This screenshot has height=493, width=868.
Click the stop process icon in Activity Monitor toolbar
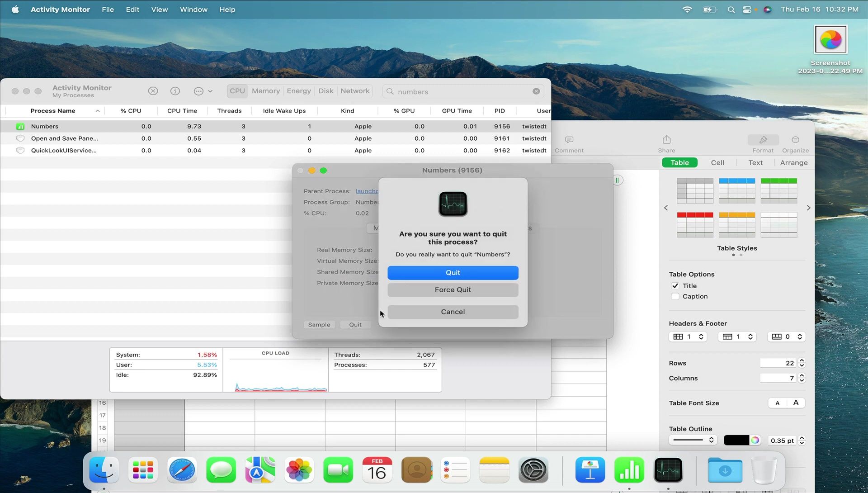[x=153, y=91]
